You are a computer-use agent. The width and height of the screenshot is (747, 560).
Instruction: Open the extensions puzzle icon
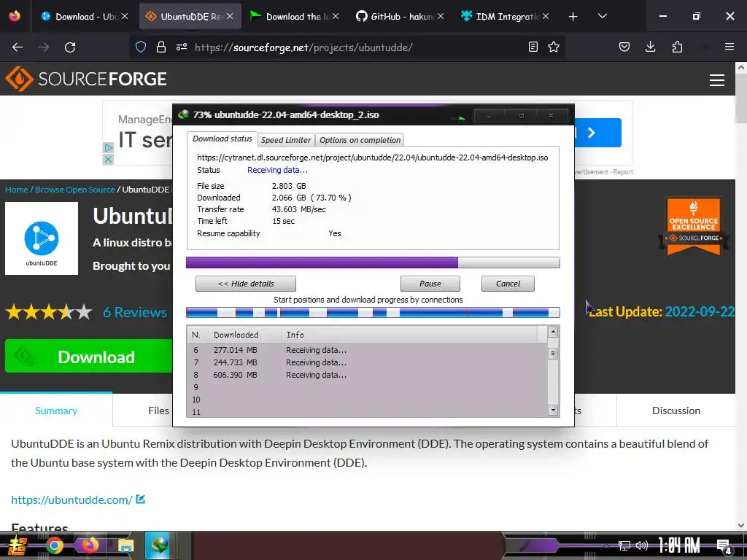click(677, 47)
